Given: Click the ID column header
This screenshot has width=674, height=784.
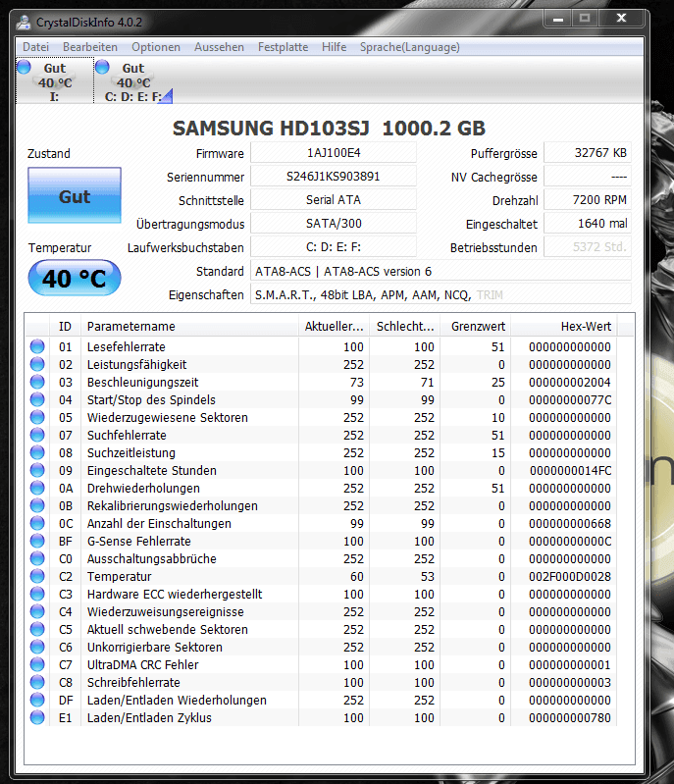Looking at the screenshot, I should (65, 327).
